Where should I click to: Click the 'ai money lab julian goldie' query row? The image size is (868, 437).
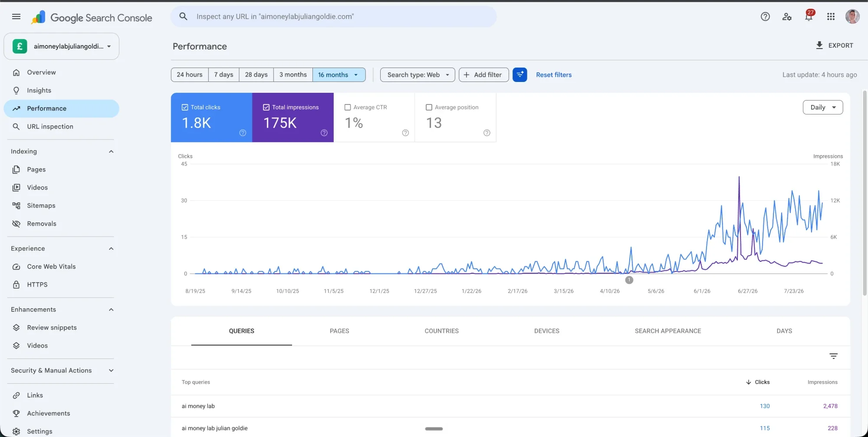[510, 428]
